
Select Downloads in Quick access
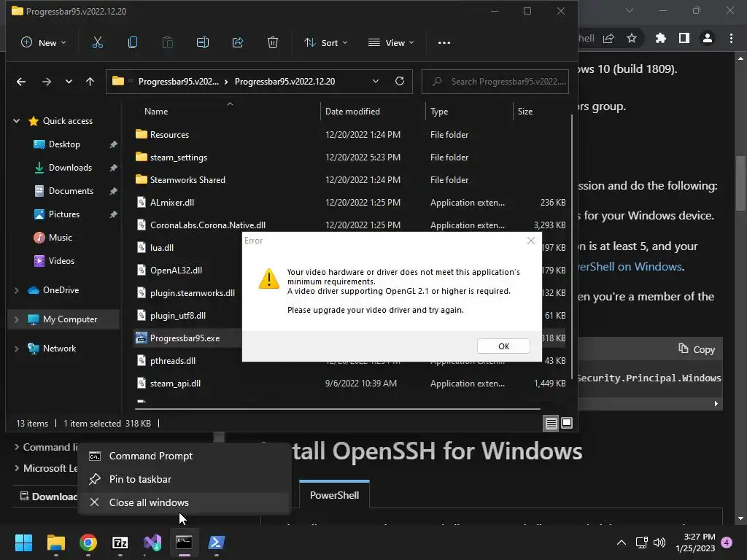(x=70, y=168)
